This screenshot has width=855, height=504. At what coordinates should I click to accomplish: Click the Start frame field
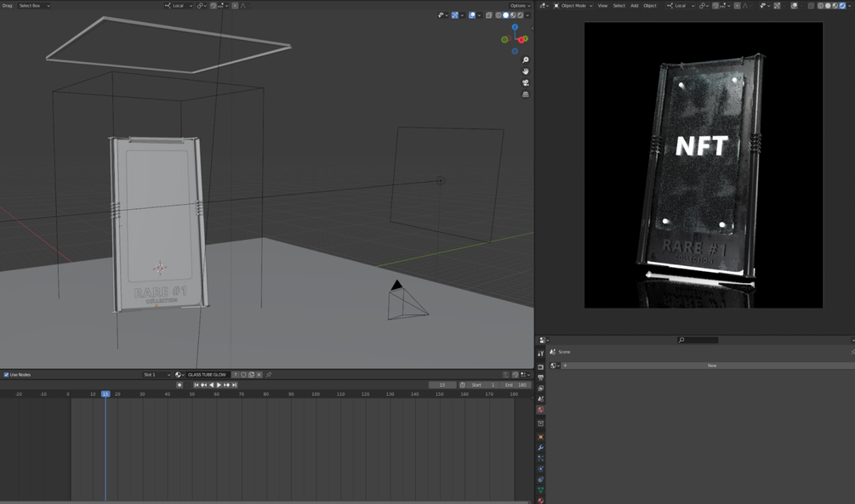tap(482, 385)
